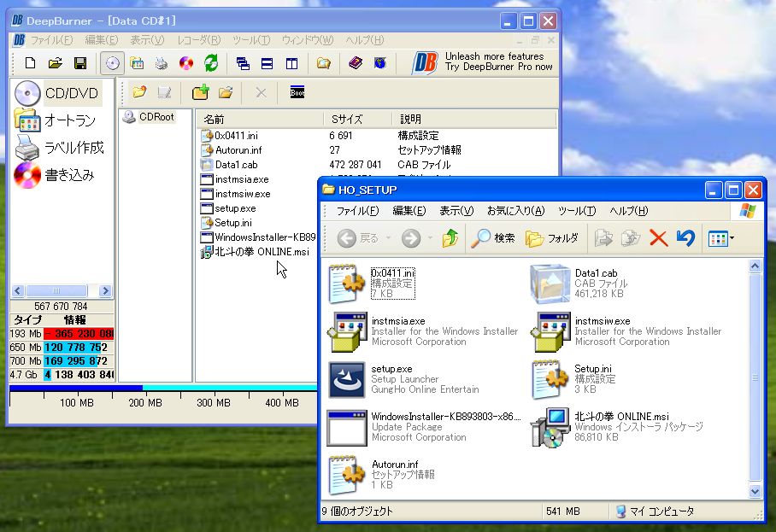The image size is (776, 532).
Task: Click the DeepBurner sidebar scroll left arrow
Action: tap(18, 290)
